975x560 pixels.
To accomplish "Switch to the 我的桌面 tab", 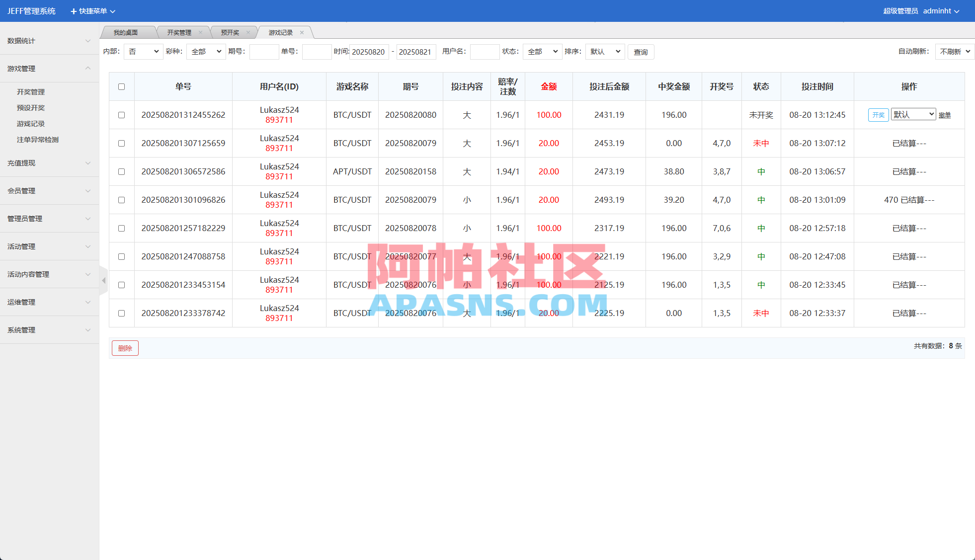I will 126,33.
